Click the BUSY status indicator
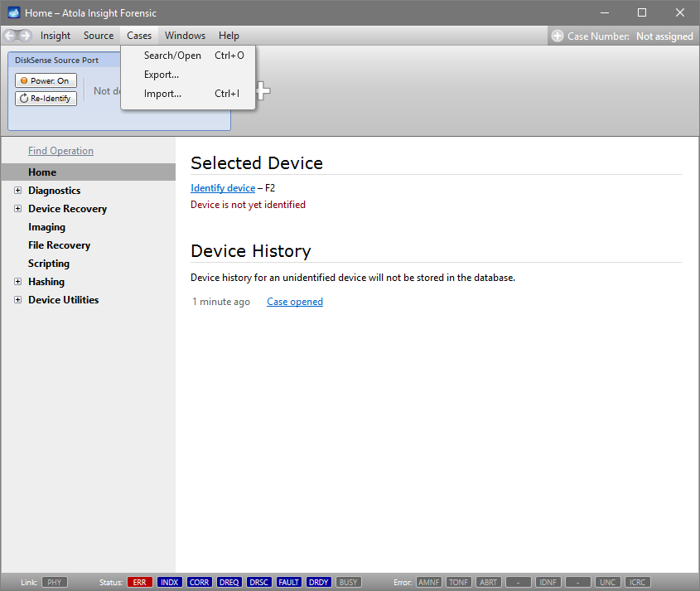This screenshot has width=700, height=591. [x=349, y=582]
